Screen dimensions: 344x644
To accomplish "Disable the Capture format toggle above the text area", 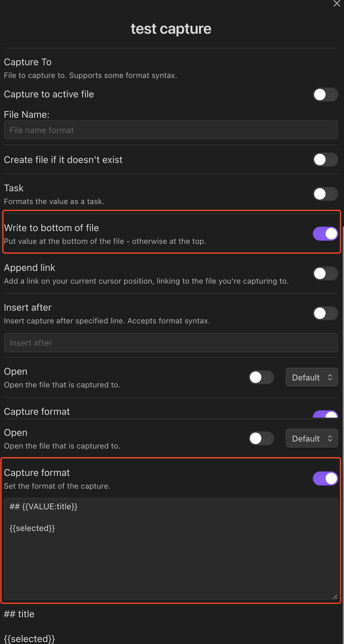I will [325, 478].
